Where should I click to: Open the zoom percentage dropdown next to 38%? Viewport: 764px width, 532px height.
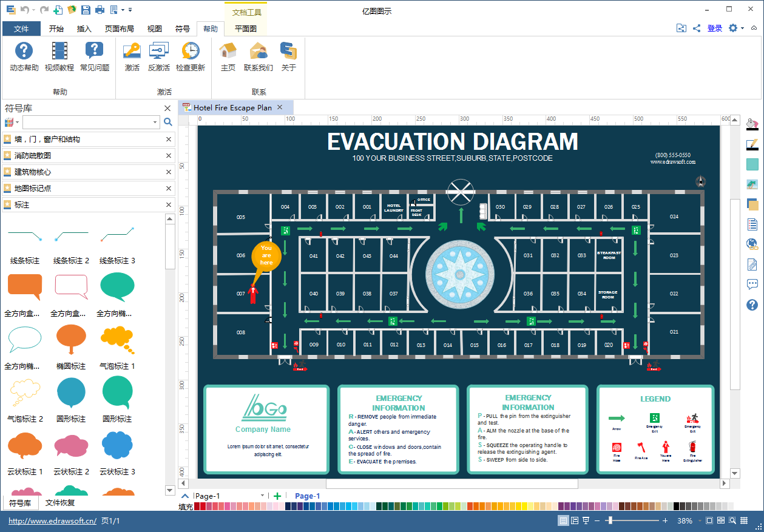coord(698,520)
